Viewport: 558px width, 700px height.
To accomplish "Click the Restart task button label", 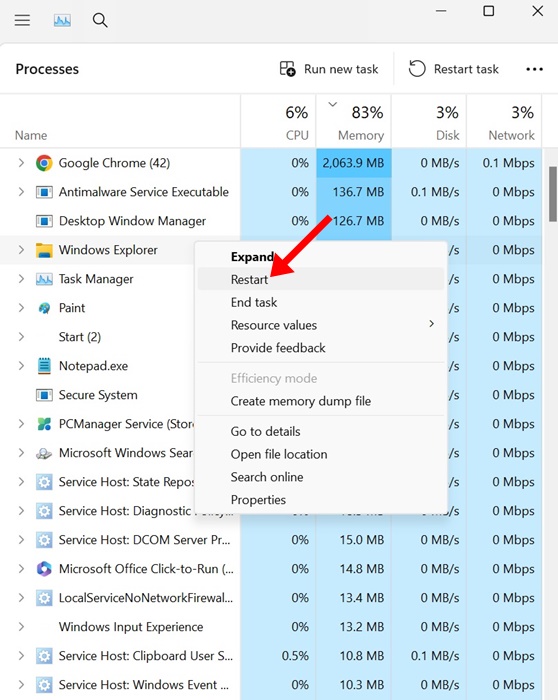I will 466,69.
